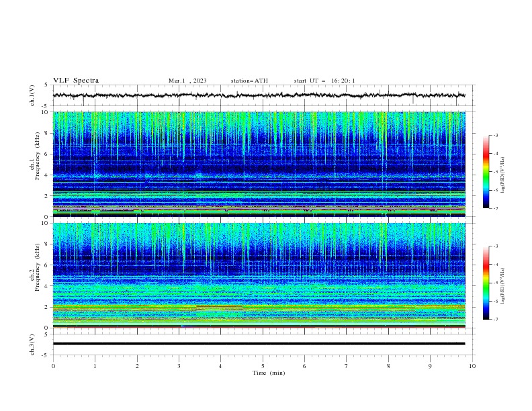Click the 'ch.1(V)' waveform axis label
The height and width of the screenshot is (411, 532).
[x=32, y=95]
